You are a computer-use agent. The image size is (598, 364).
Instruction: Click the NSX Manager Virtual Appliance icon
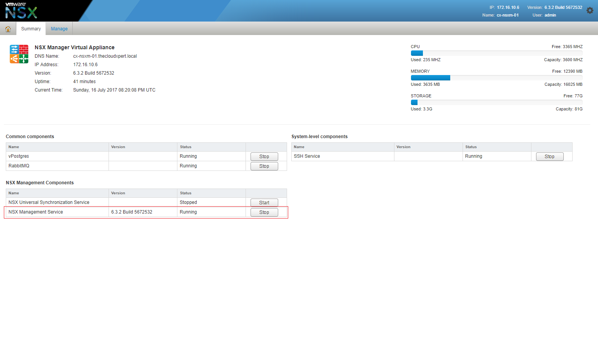[x=19, y=54]
